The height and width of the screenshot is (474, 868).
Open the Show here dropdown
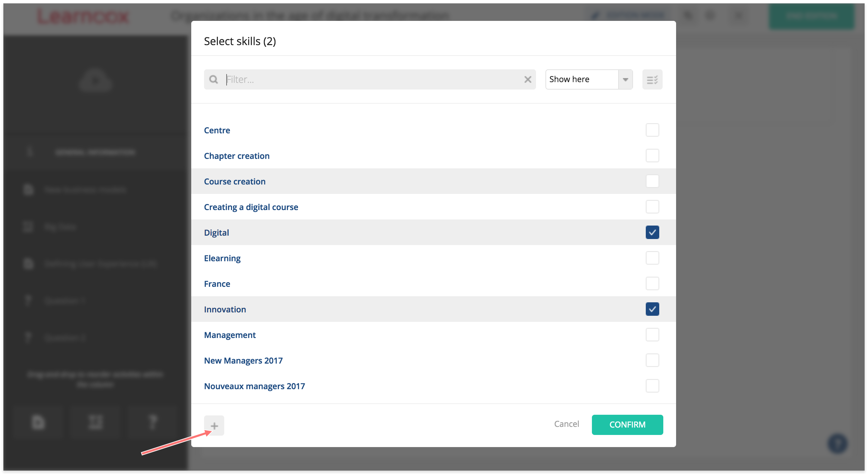(x=581, y=79)
